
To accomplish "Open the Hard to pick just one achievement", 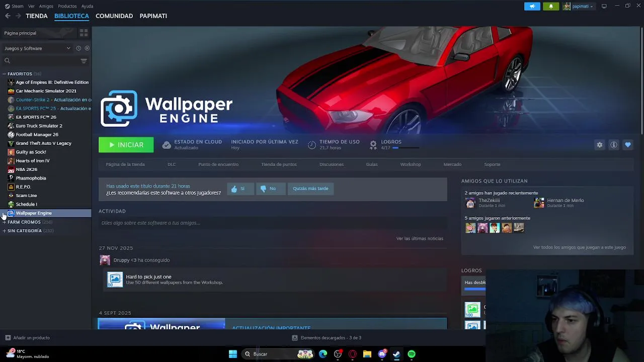I will [115, 280].
